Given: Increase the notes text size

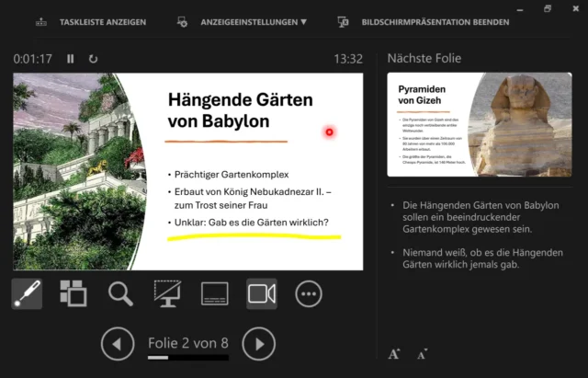Looking at the screenshot, I should 394,354.
